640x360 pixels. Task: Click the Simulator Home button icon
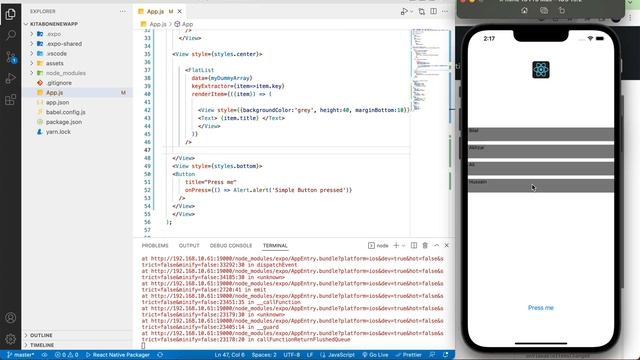(524, 11)
